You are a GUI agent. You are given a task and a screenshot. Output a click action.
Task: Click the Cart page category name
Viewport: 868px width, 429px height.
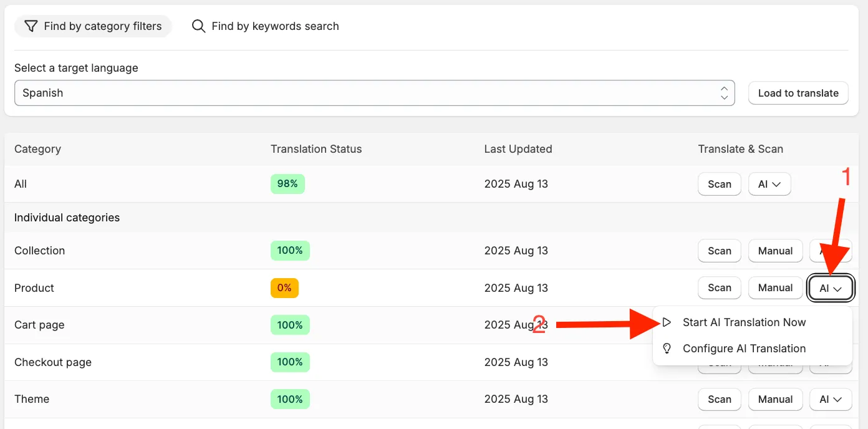point(39,325)
